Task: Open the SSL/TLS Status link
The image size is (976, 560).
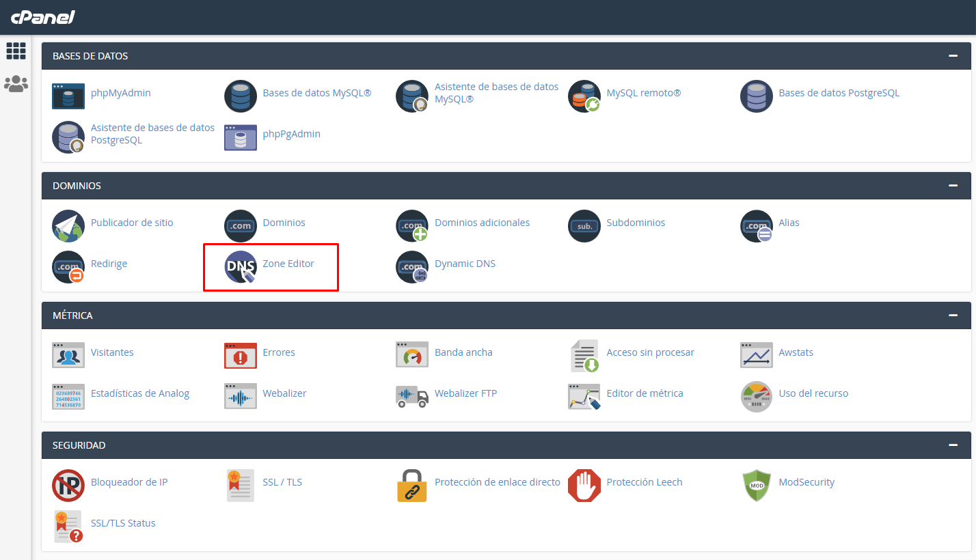Action: 123,523
